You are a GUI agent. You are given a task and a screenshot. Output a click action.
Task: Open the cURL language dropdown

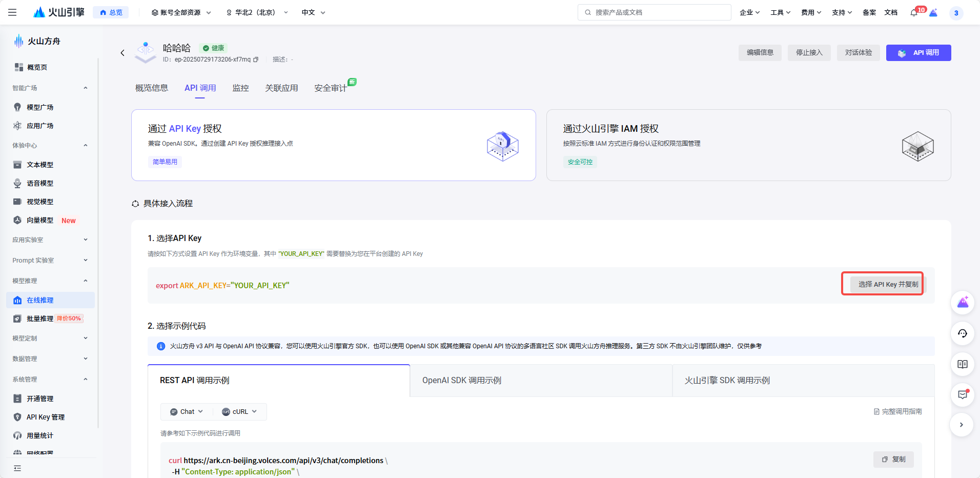pyautogui.click(x=239, y=412)
